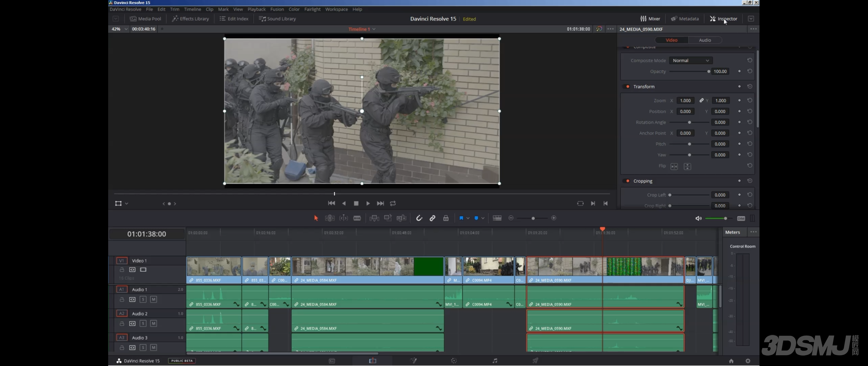Open the Metadata panel
The width and height of the screenshot is (868, 366).
(685, 19)
